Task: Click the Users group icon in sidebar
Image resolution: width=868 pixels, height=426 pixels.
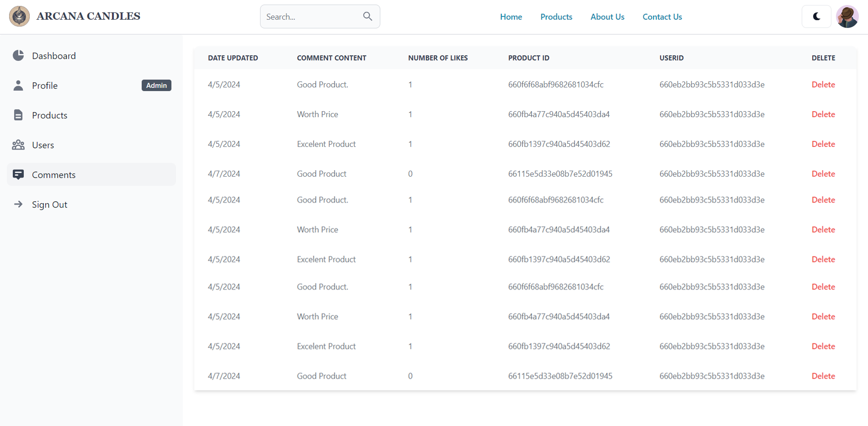Action: coord(18,145)
